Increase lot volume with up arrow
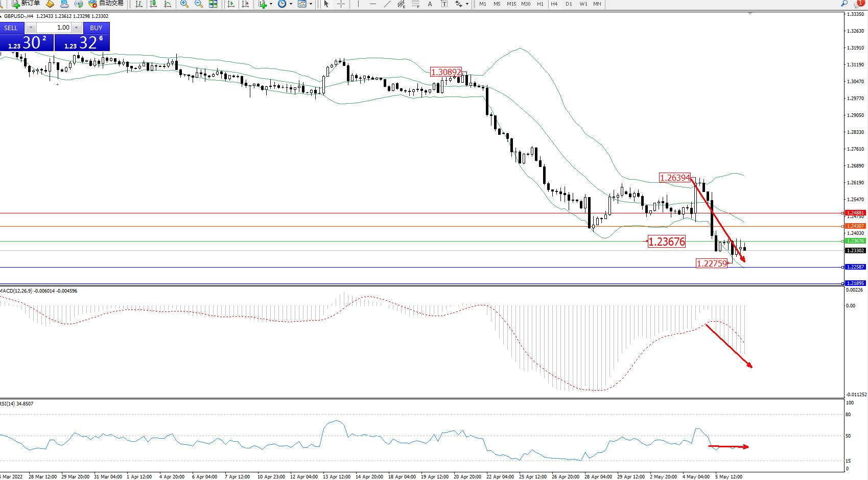 (76, 28)
